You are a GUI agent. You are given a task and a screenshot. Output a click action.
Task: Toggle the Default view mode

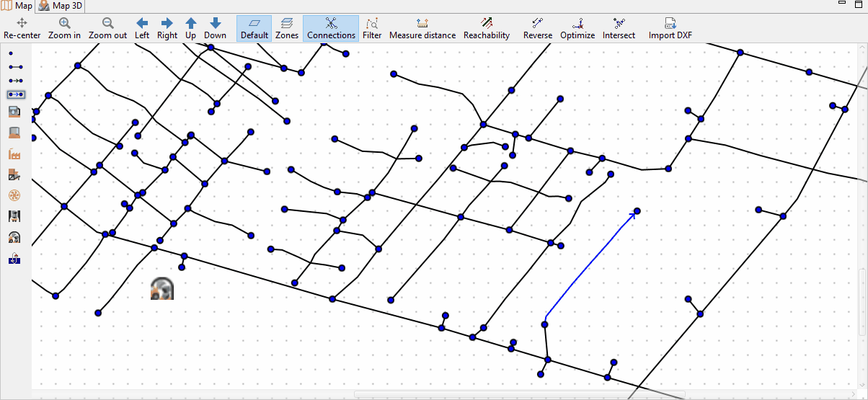254,29
